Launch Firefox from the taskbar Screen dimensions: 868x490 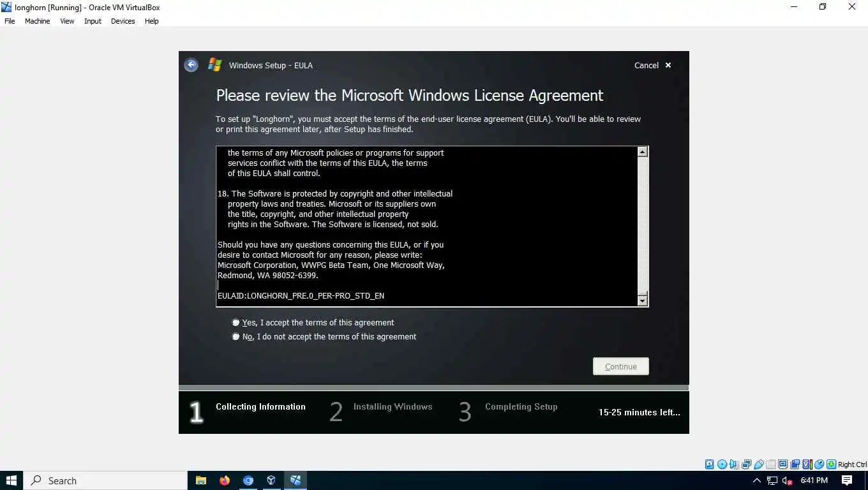pos(225,480)
